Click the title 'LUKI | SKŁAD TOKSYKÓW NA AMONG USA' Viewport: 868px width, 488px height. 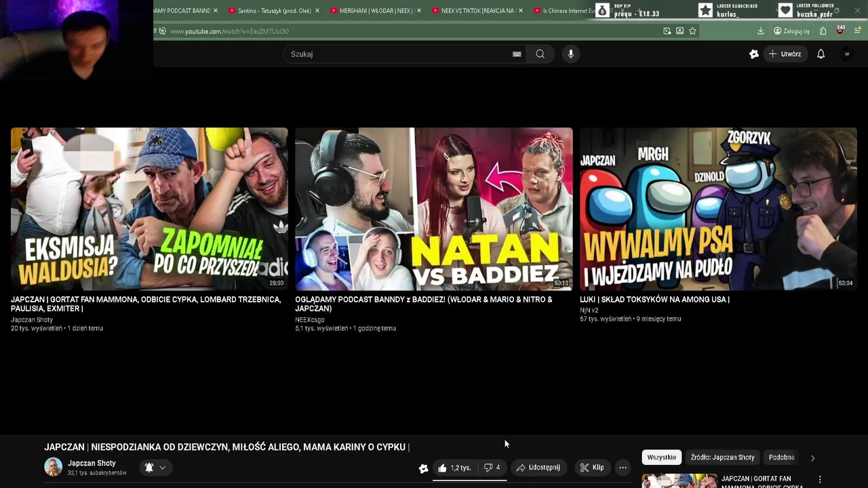point(654,300)
